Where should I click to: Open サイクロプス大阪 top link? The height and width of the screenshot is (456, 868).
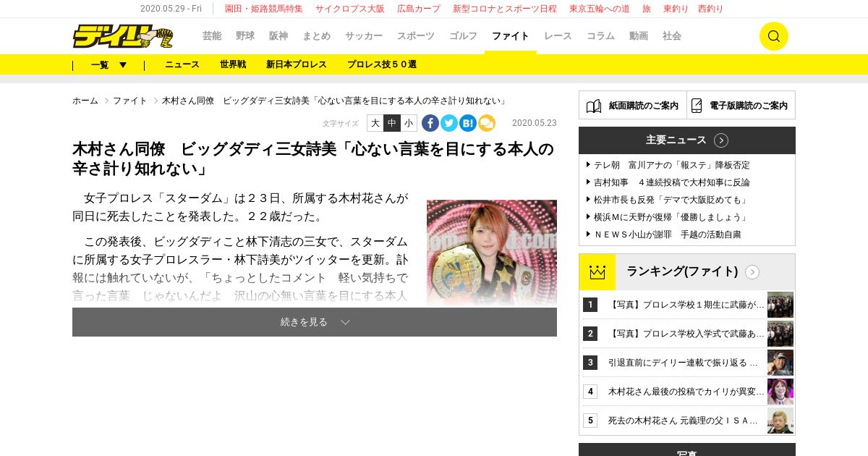[x=350, y=9]
